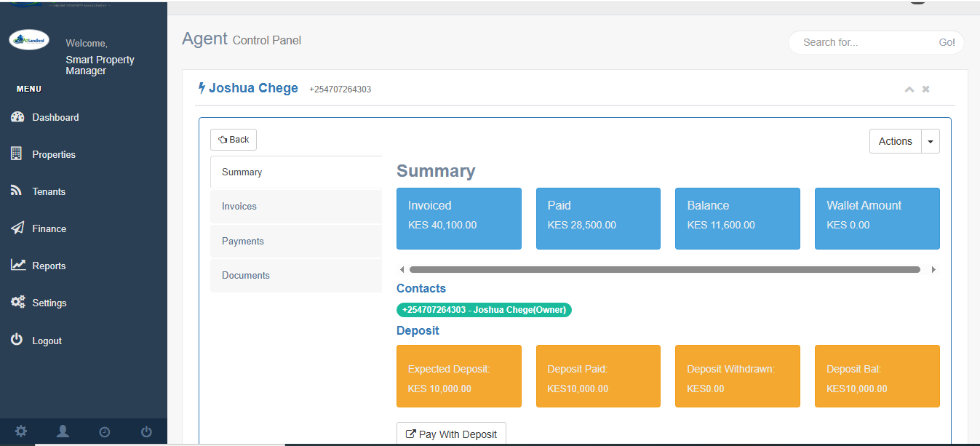Focus the Search for... input field
Image resolution: width=980 pixels, height=446 pixels.
click(x=866, y=42)
